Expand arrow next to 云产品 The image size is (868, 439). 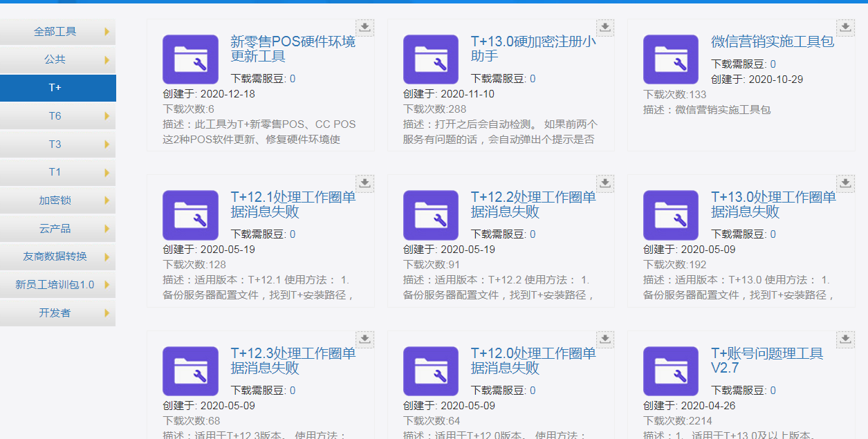[107, 229]
